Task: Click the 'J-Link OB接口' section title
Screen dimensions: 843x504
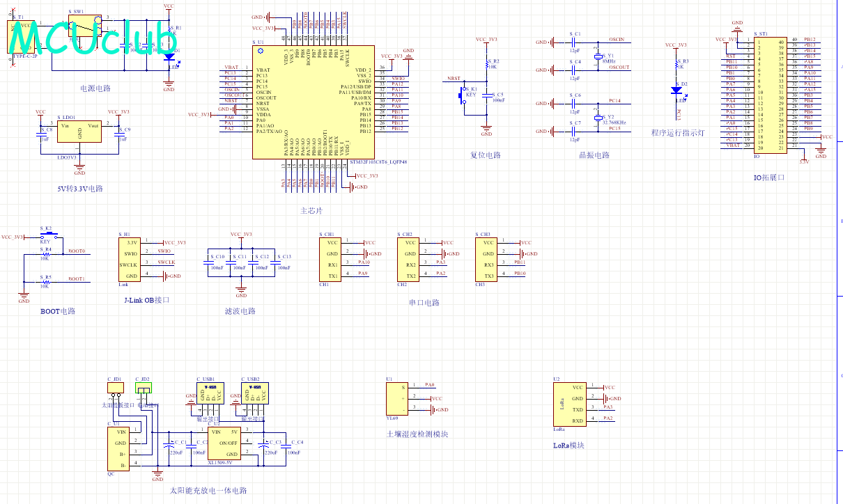Action: tap(146, 300)
